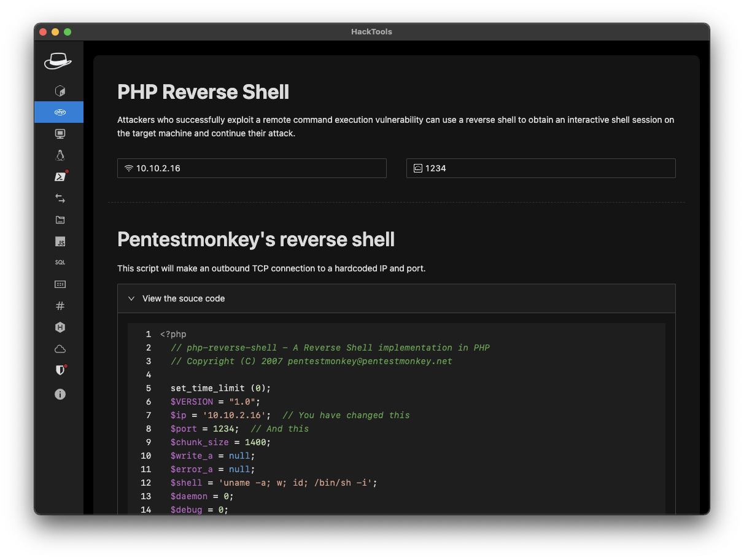Open the cloud icon in sidebar
The height and width of the screenshot is (560, 744).
tap(60, 349)
